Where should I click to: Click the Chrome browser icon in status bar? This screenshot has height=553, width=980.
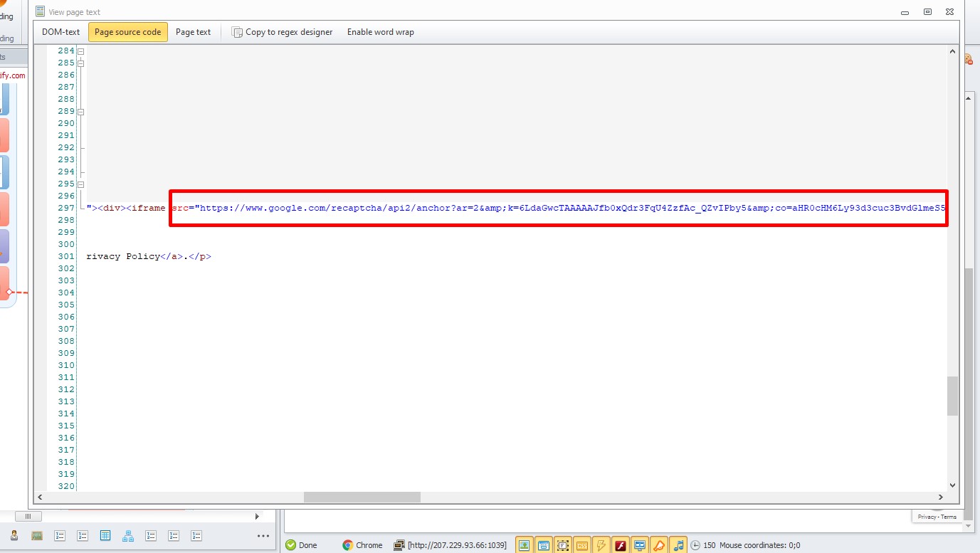tap(348, 545)
